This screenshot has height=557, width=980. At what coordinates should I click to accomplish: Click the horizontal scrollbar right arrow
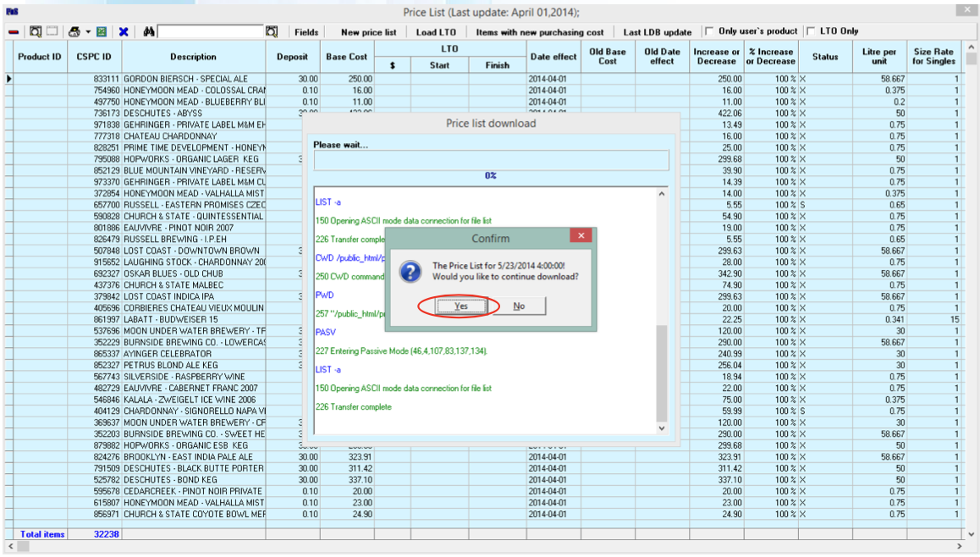pyautogui.click(x=960, y=546)
